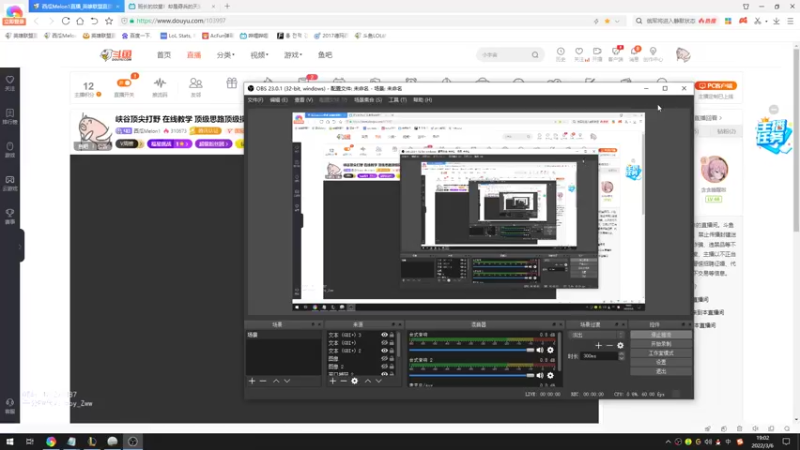Open OBS 编辑(E) menu
This screenshot has width=800, height=450.
coord(279,100)
